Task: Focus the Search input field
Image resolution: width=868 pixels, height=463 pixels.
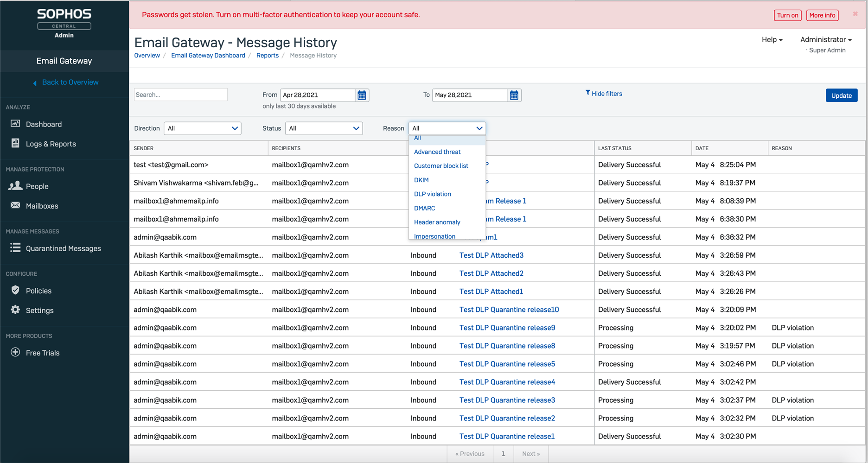Action: pyautogui.click(x=181, y=95)
